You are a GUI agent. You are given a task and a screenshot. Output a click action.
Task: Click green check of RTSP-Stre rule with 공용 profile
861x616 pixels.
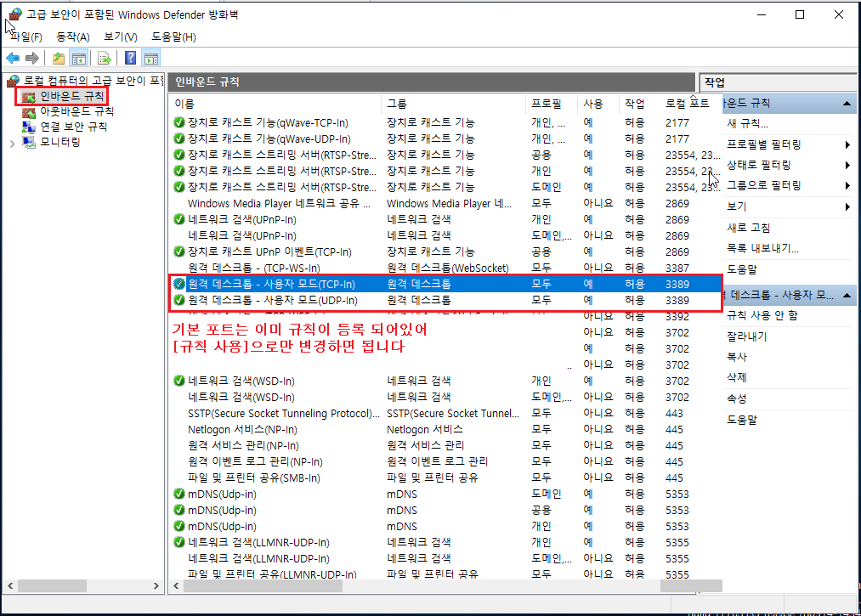click(x=179, y=155)
